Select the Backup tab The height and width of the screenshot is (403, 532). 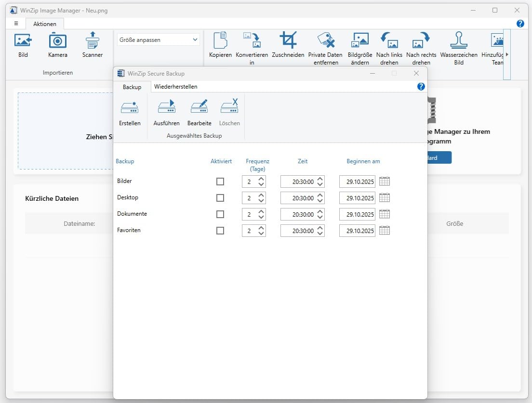click(x=132, y=87)
